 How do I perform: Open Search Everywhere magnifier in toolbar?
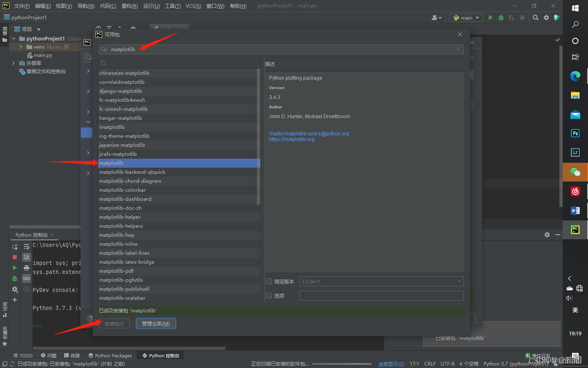[x=536, y=18]
